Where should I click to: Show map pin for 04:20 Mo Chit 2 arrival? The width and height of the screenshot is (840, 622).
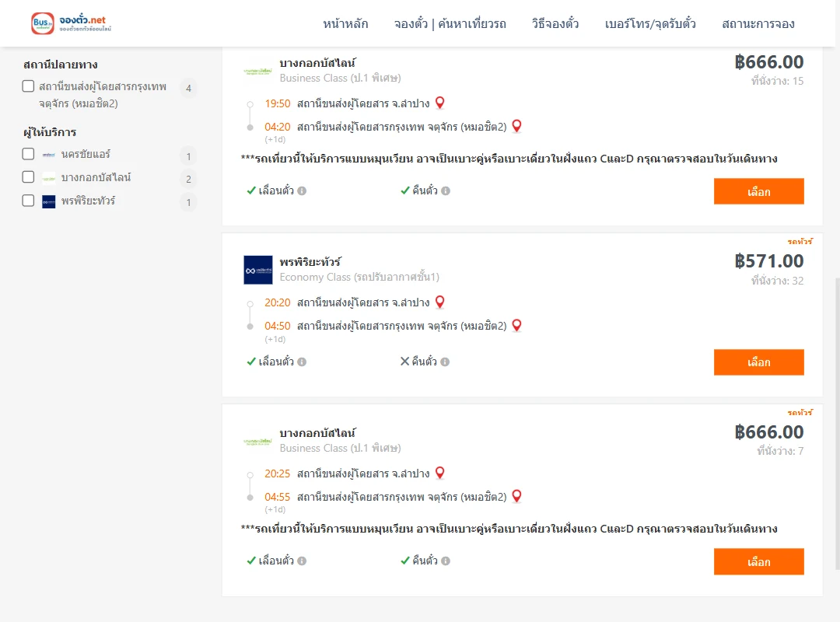(x=516, y=127)
